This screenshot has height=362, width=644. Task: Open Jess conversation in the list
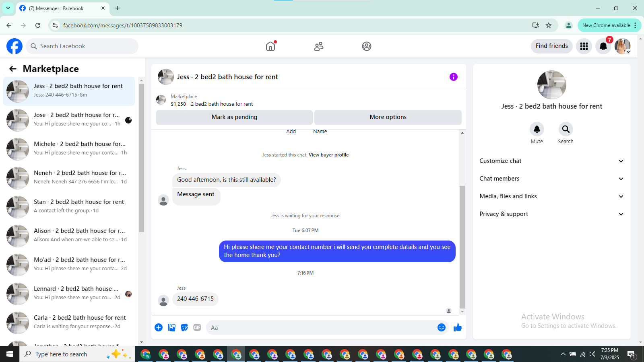69,91
